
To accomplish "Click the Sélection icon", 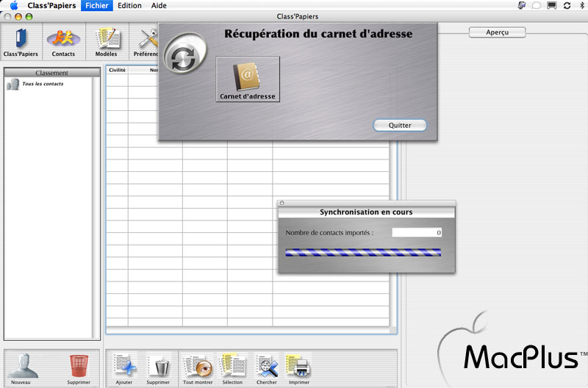I will 232,368.
